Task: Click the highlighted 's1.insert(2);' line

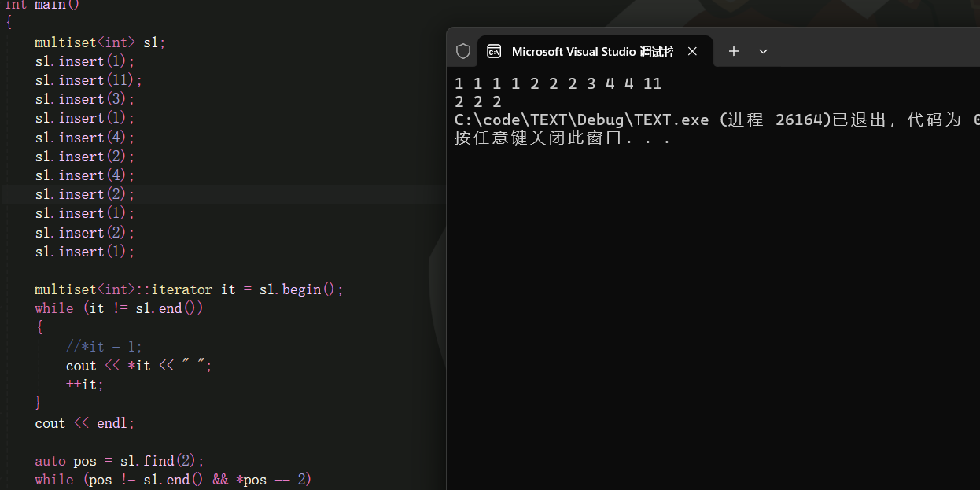Action: coord(83,193)
